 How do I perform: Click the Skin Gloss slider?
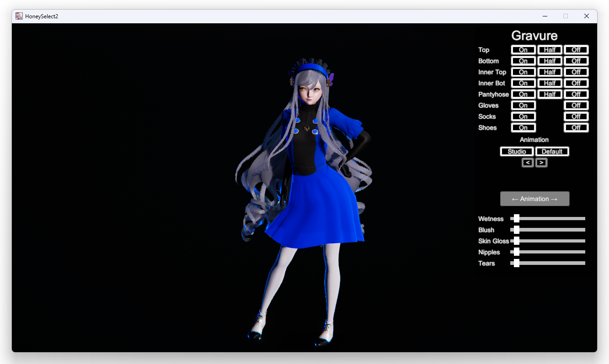(549, 241)
